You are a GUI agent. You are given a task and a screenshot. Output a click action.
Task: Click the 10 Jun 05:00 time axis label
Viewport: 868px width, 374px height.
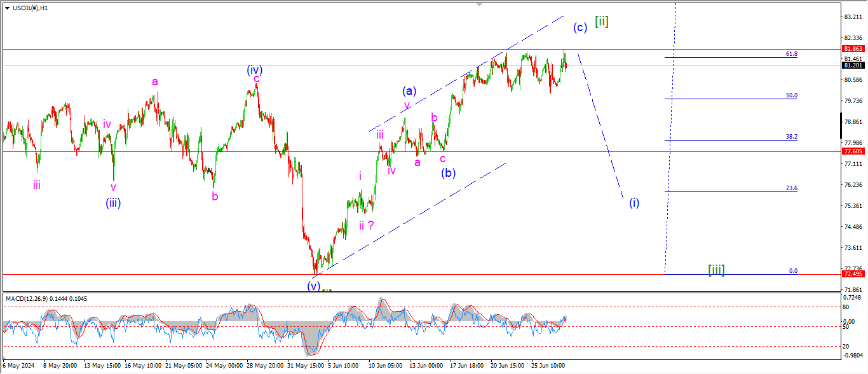[386, 366]
